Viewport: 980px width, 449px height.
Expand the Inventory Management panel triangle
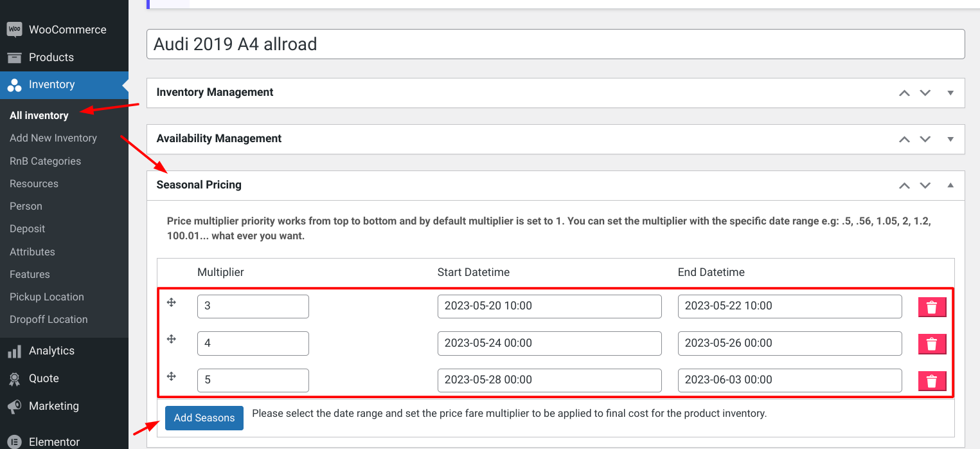click(x=950, y=93)
